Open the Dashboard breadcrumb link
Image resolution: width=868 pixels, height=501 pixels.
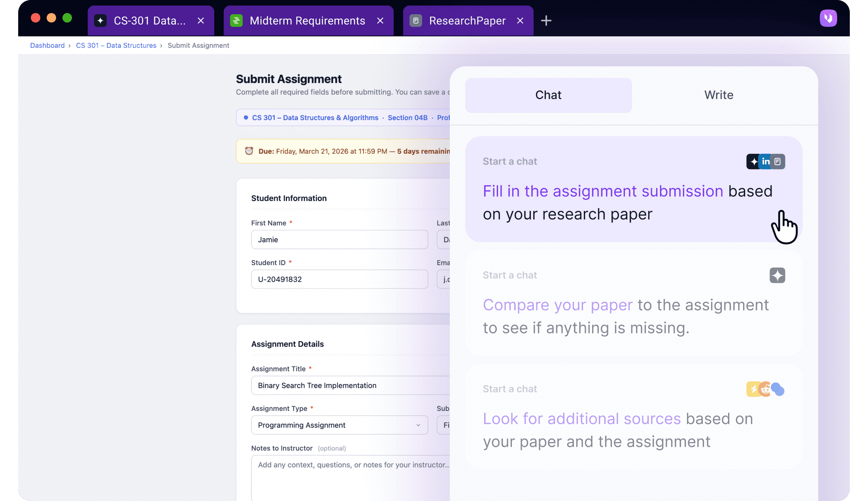tap(47, 45)
